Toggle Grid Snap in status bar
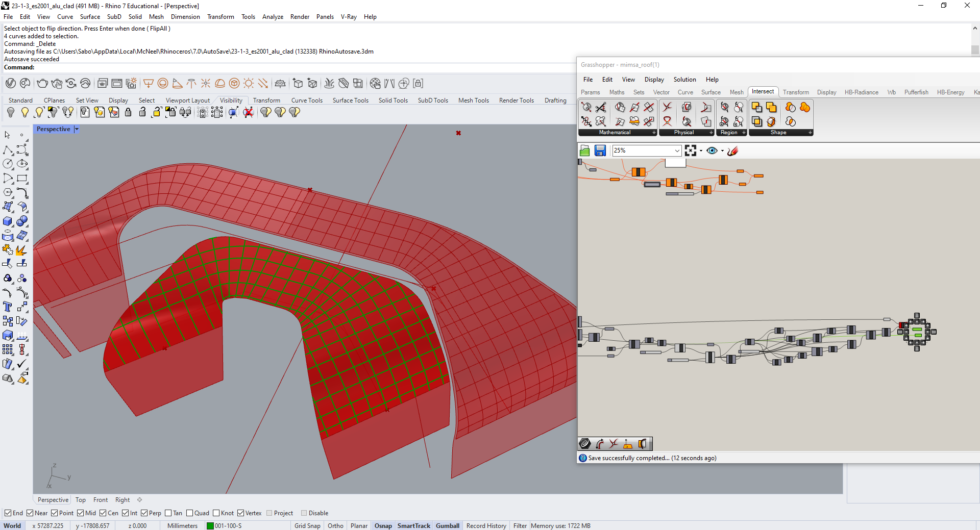 click(x=307, y=526)
